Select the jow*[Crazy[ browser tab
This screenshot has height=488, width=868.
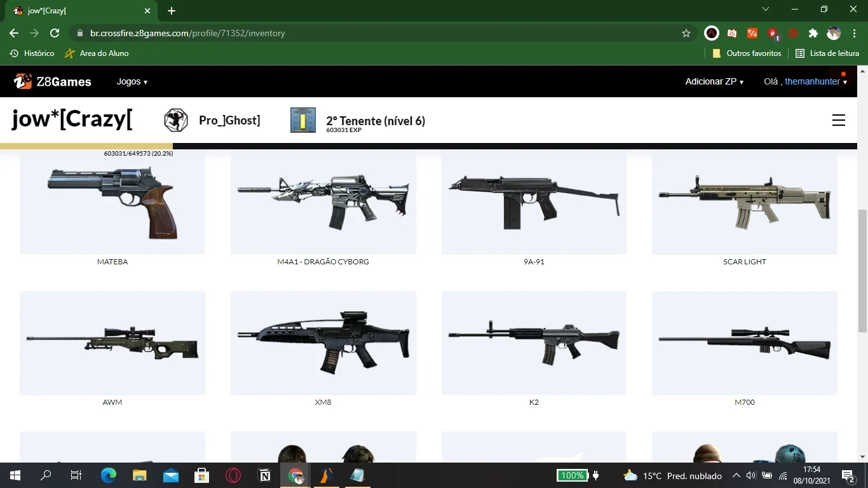coord(83,11)
